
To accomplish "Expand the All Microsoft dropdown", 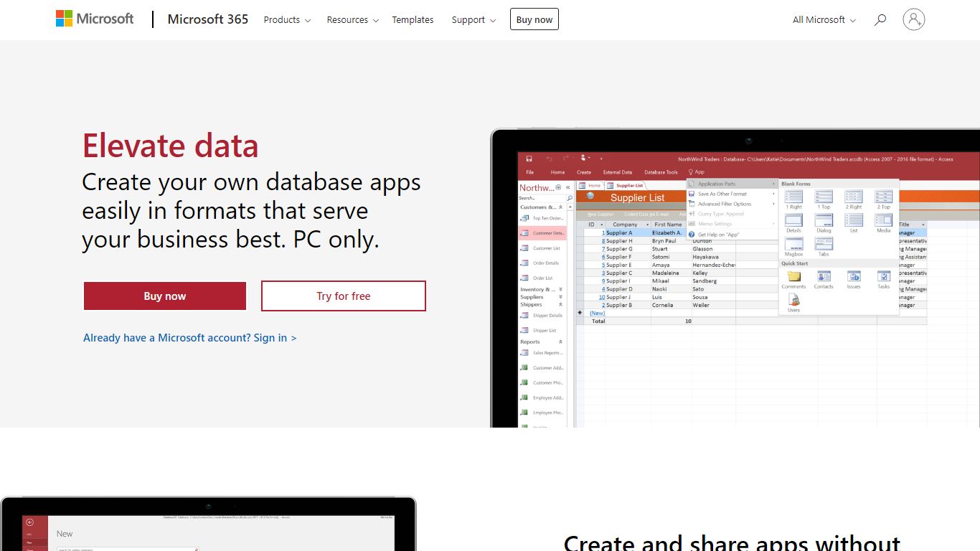I will click(x=824, y=20).
